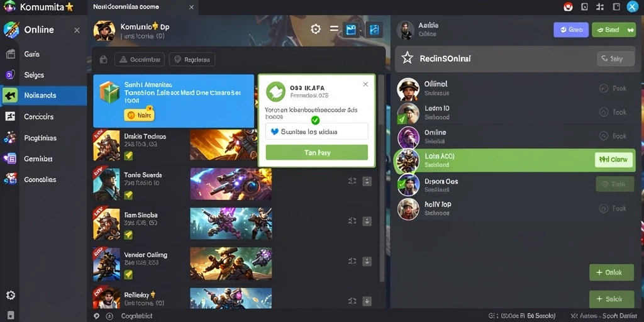Viewport: 644px width, 322px height.
Task: Click the Sunitee los input field
Action: [x=317, y=131]
